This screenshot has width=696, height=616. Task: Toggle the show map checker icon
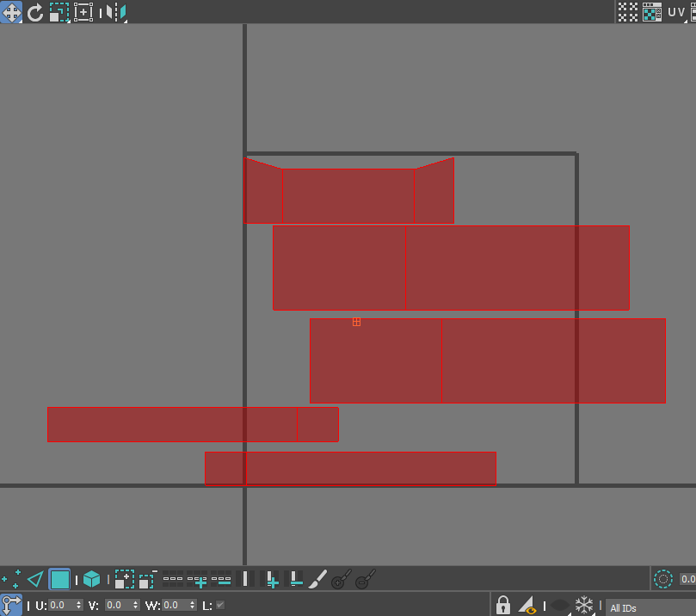coord(652,12)
